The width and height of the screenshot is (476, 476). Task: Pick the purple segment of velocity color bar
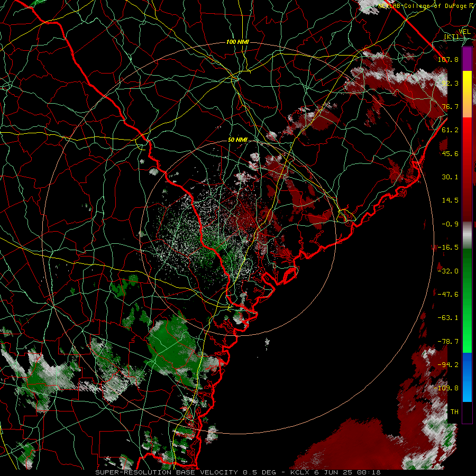467,59
